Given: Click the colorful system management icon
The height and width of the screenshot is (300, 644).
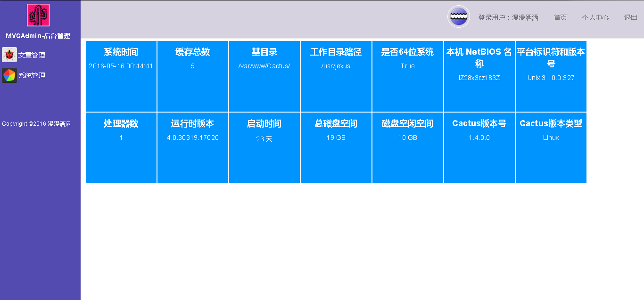Looking at the screenshot, I should pyautogui.click(x=9, y=75).
